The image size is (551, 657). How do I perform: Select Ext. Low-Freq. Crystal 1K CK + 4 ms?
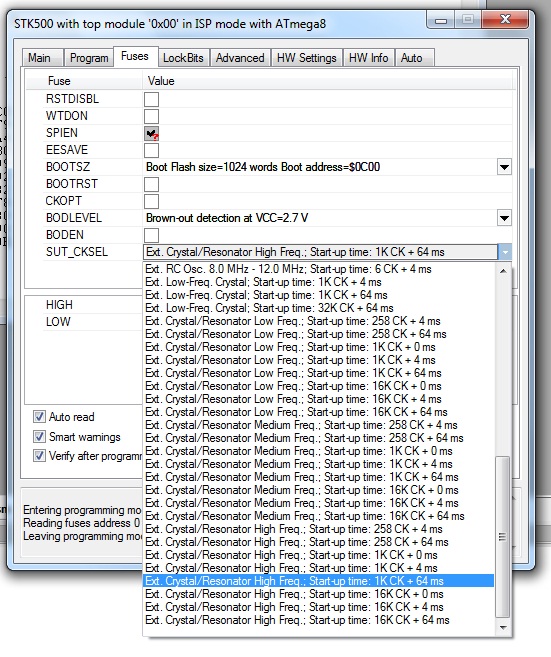tap(318, 282)
